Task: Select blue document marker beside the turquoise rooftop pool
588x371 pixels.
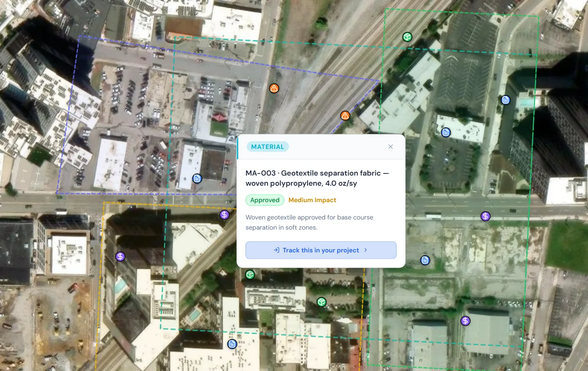Action: tap(506, 100)
